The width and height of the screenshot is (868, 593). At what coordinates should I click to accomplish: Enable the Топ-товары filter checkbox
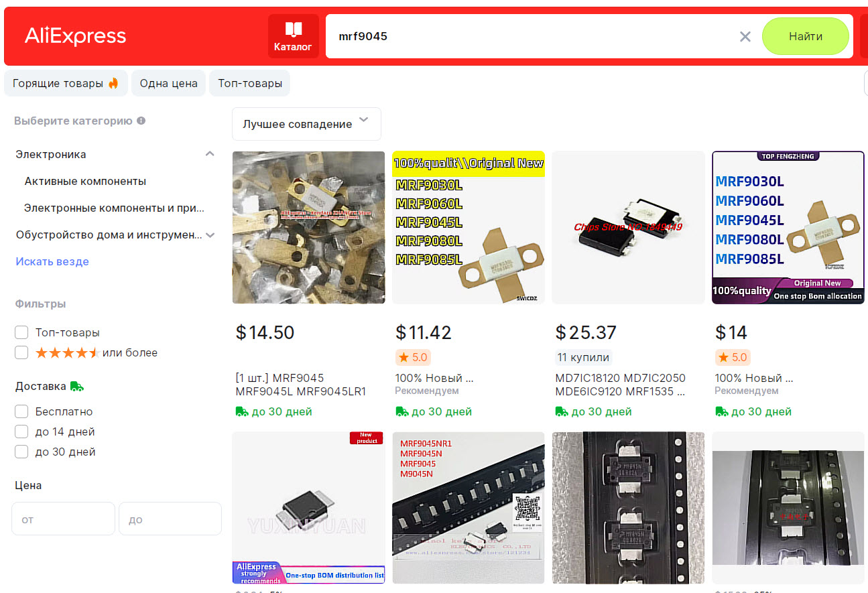point(21,332)
